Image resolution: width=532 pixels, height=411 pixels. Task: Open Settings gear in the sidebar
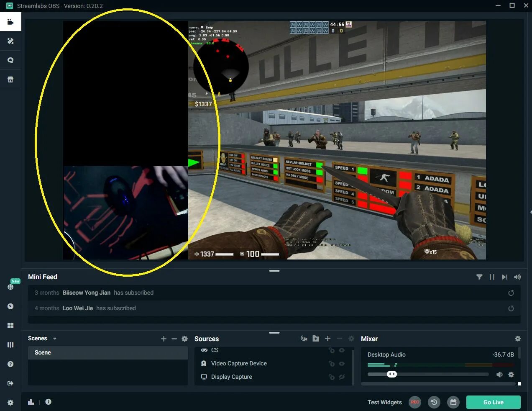(x=10, y=403)
